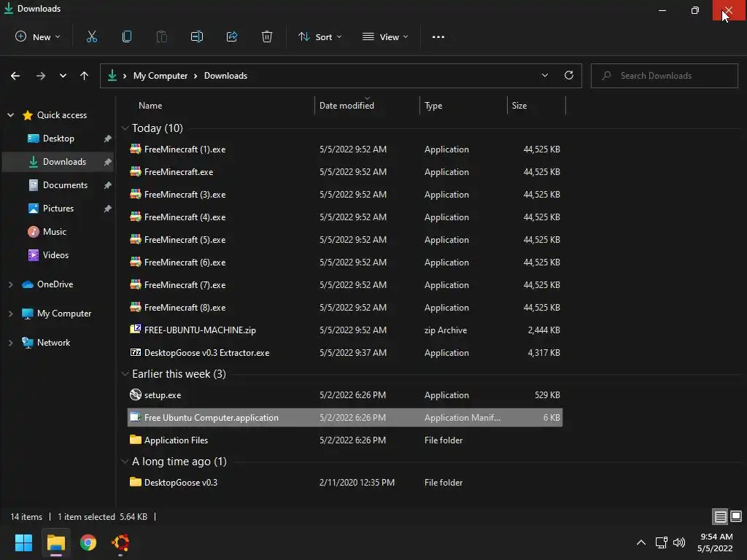Open Pictures in Quick access
The height and width of the screenshot is (560, 747).
click(58, 209)
